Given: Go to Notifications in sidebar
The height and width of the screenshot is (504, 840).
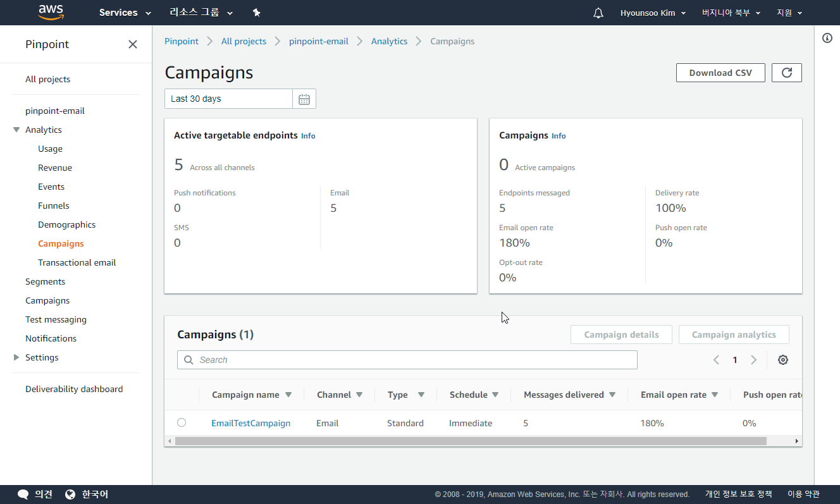Looking at the screenshot, I should [51, 338].
